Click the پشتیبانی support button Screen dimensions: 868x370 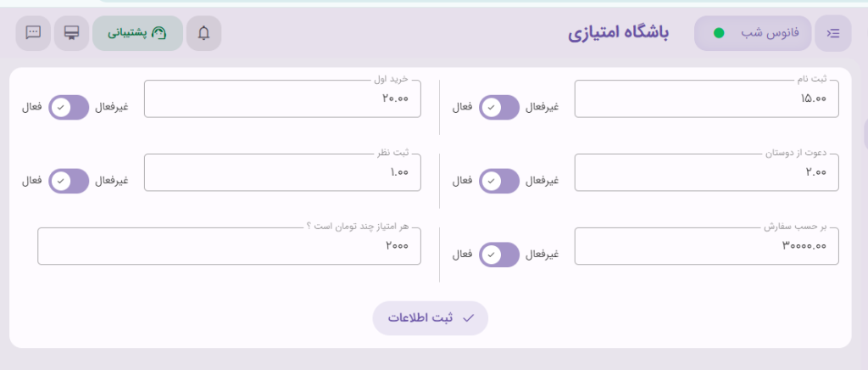pyautogui.click(x=137, y=34)
